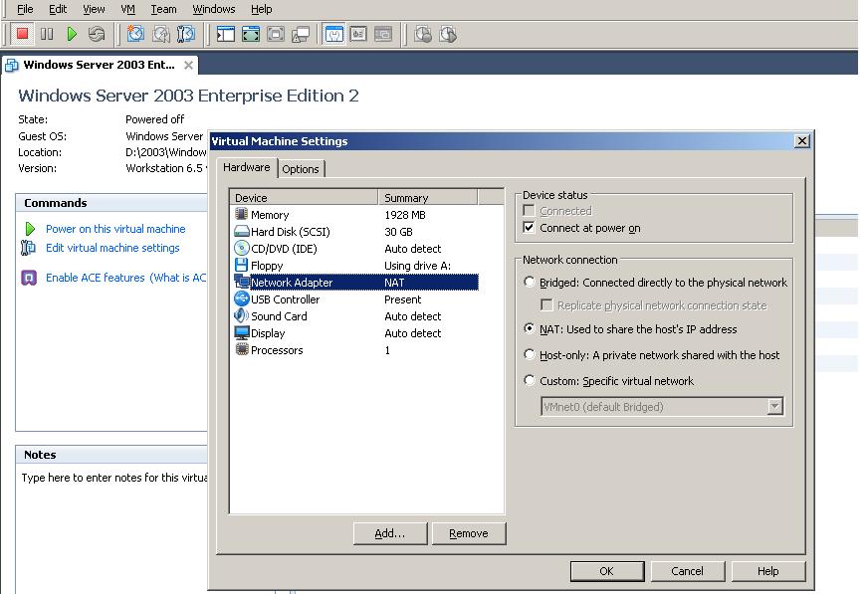Select the Sound Card device entry

(x=279, y=316)
